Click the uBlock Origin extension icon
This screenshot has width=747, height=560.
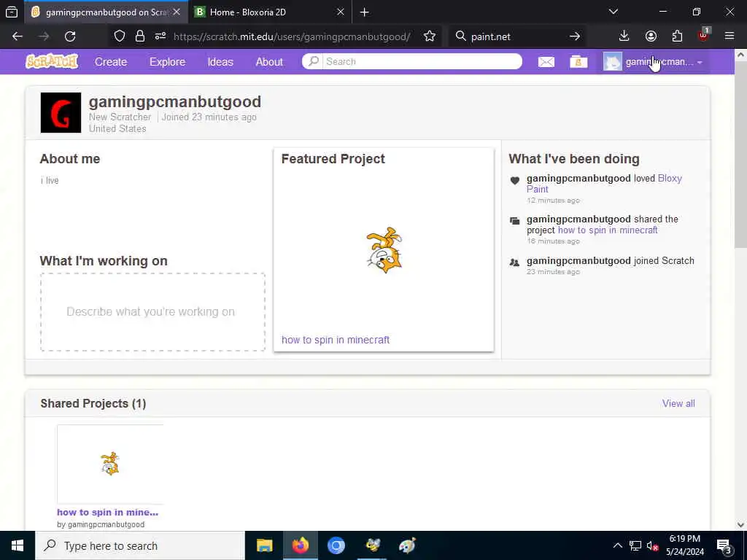point(704,36)
